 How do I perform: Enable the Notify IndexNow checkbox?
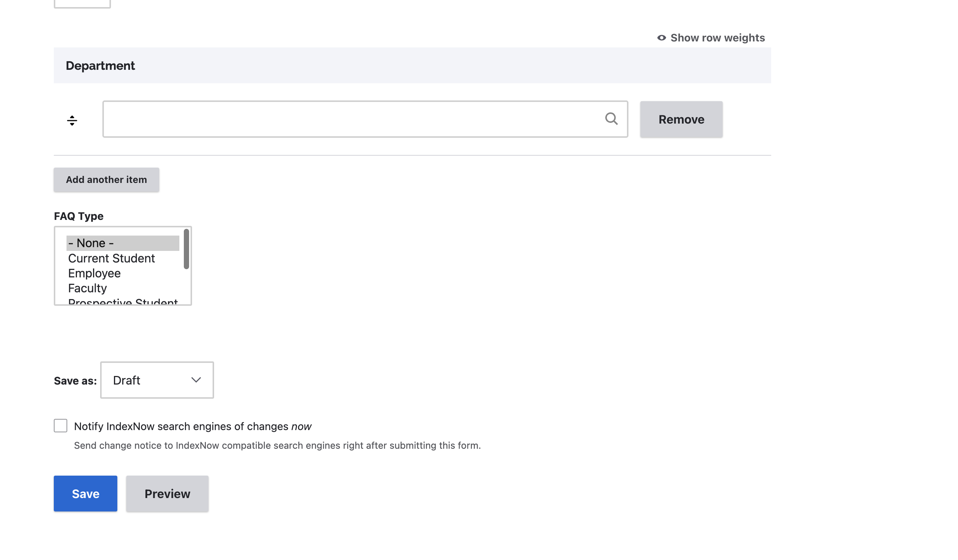[x=61, y=426]
